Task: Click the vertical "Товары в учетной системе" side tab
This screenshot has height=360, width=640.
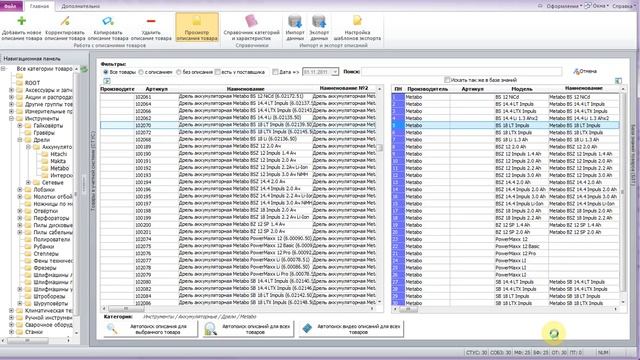Action: 93,171
